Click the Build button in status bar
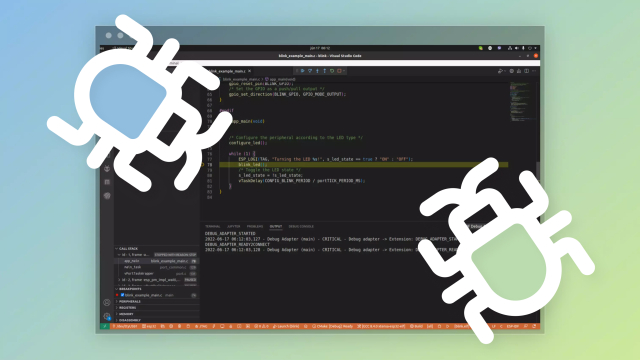Viewport: 640px width, 360px height. point(416,327)
